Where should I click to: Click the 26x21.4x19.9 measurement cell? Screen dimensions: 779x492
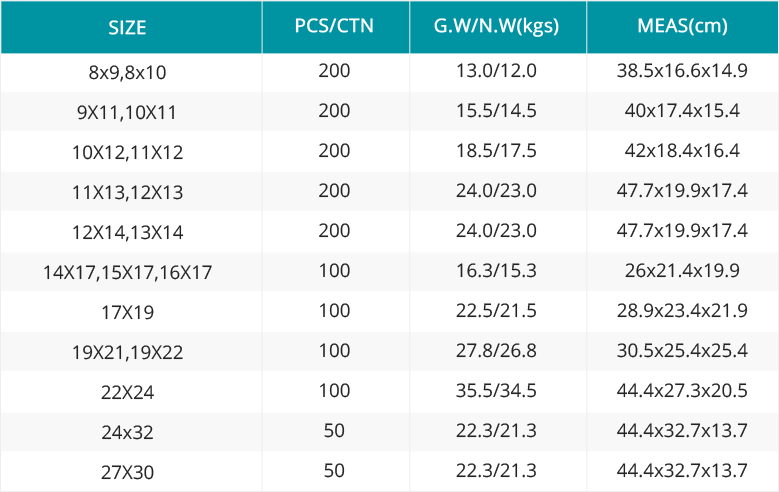[682, 270]
